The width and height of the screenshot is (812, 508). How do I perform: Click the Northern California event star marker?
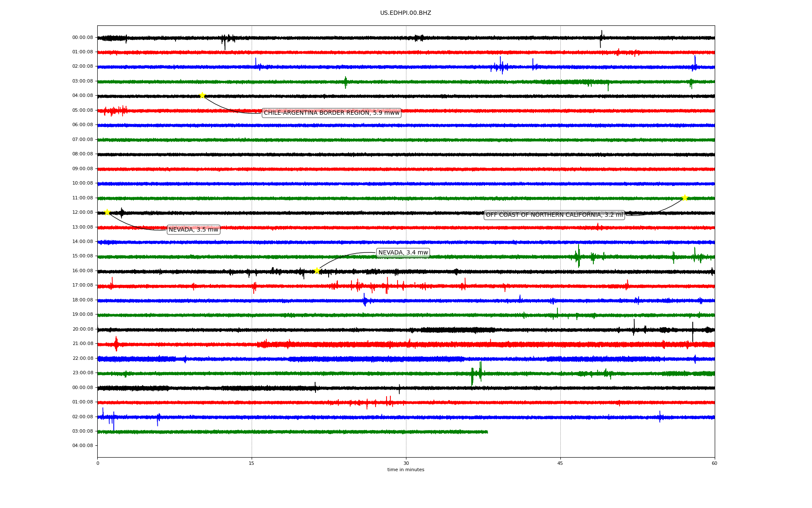point(685,198)
